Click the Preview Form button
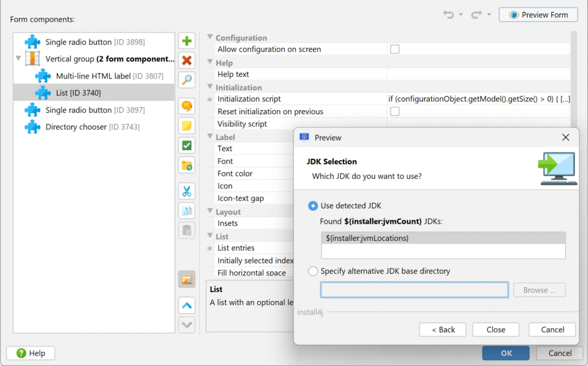The width and height of the screenshot is (588, 366). click(538, 15)
